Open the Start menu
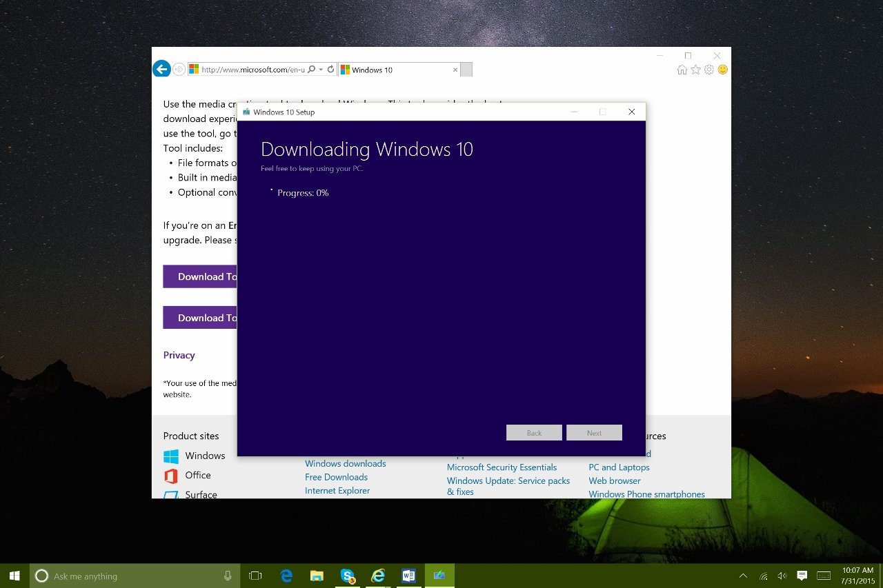The height and width of the screenshot is (588, 883). tap(15, 576)
